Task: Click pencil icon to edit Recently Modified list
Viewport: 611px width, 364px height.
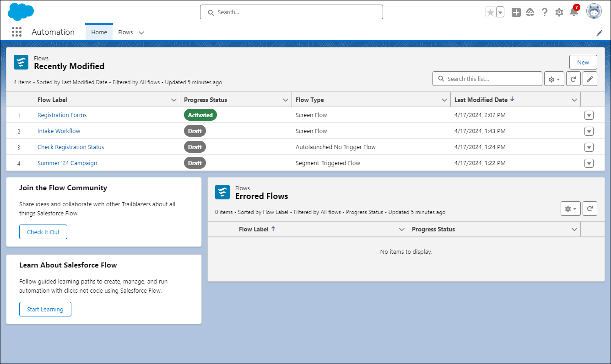Action: pos(590,79)
